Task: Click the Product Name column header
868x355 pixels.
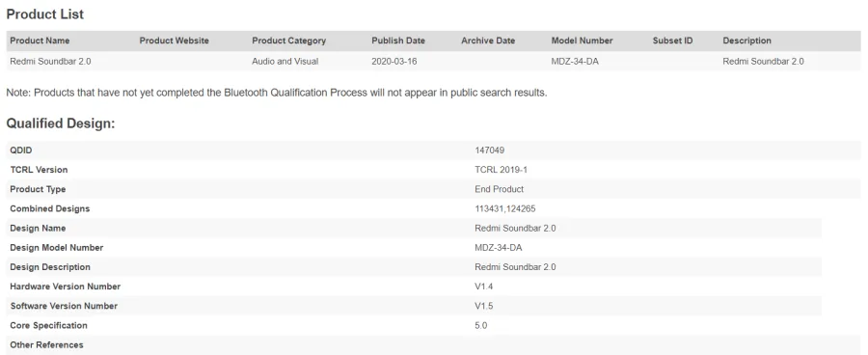Action: 40,41
